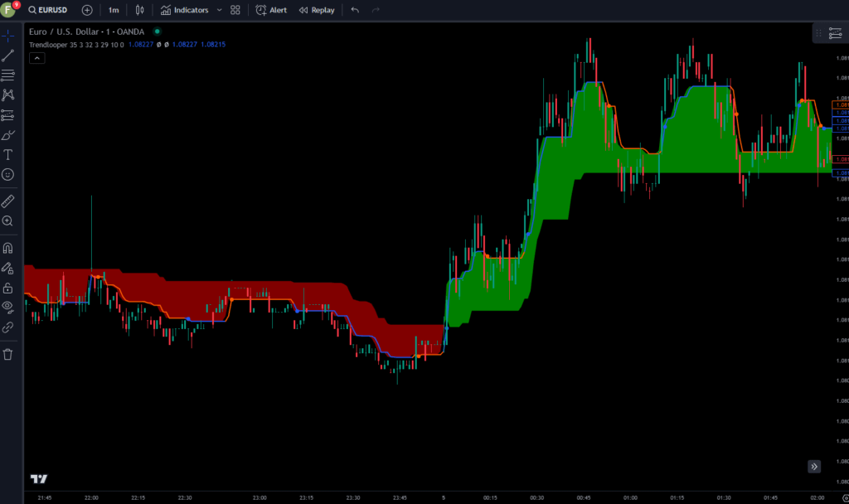This screenshot has width=849, height=504.
Task: Redo the last chart action
Action: 376,10
